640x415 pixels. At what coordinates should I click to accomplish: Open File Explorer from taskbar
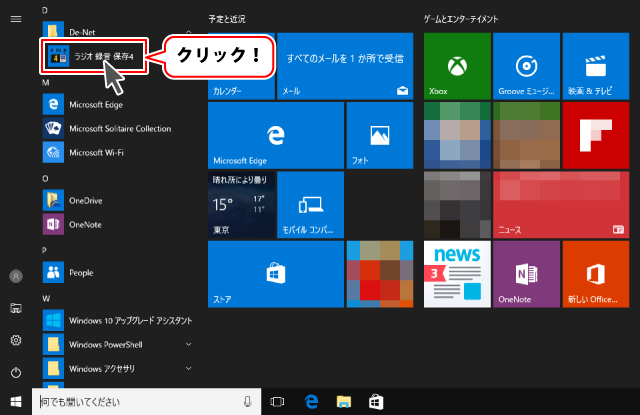(x=344, y=402)
